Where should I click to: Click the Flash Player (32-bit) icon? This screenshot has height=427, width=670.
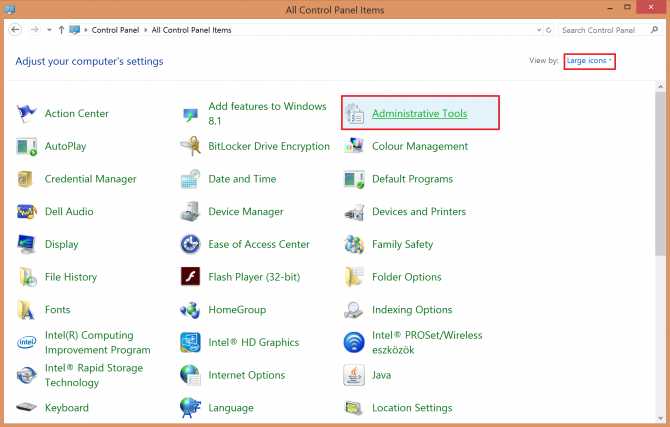(190, 277)
